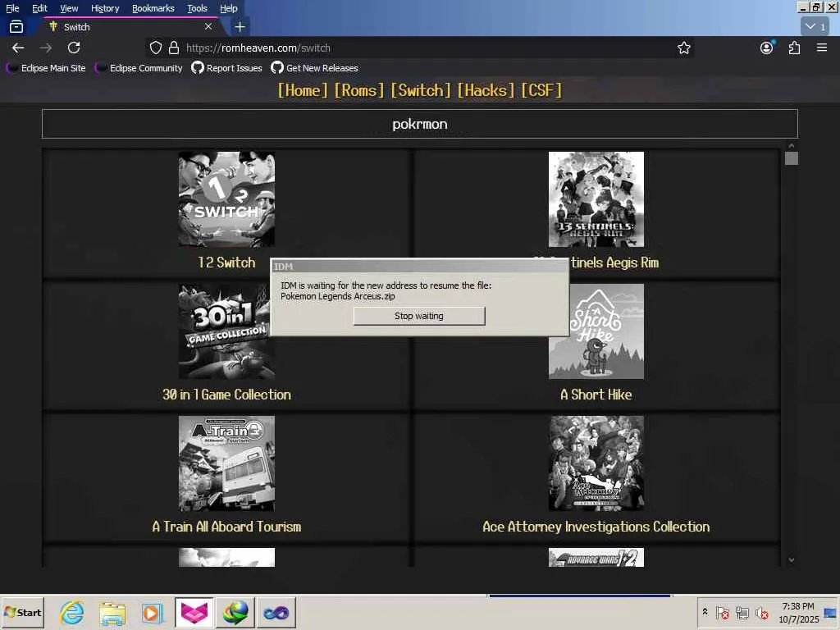
Task: Bookmark this page with the star icon
Action: pos(683,48)
